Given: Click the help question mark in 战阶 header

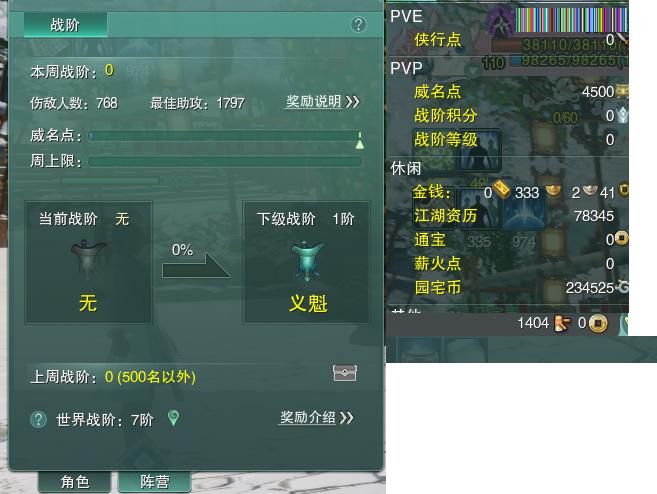Looking at the screenshot, I should pyautogui.click(x=358, y=25).
